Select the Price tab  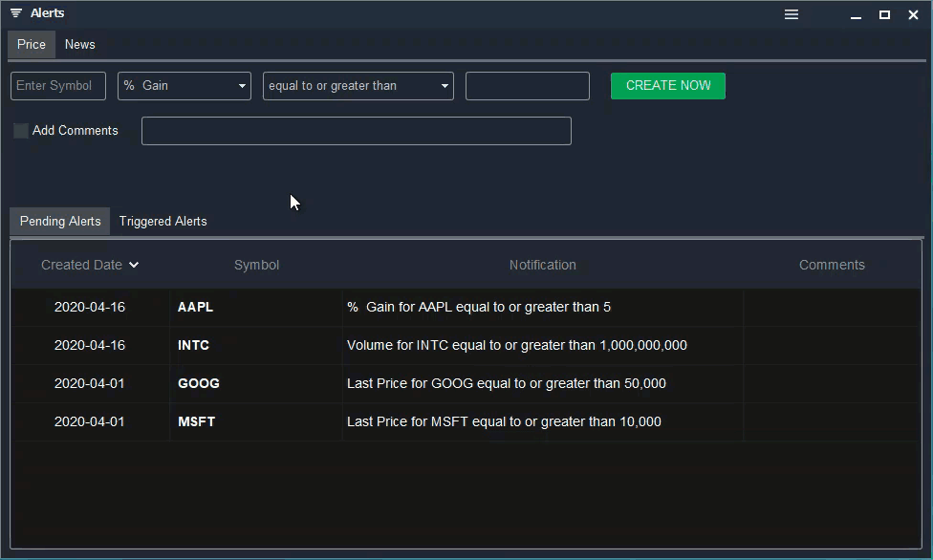(31, 44)
